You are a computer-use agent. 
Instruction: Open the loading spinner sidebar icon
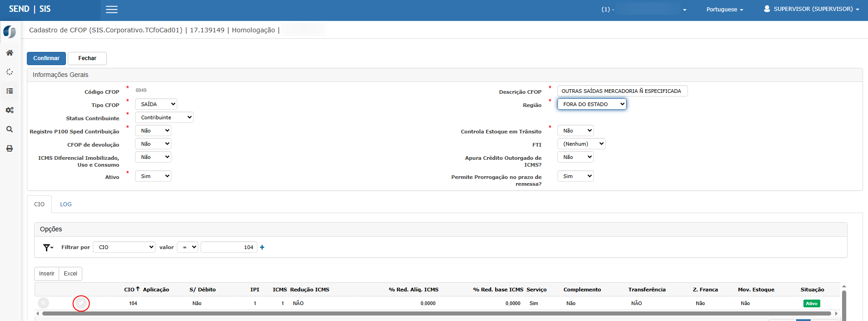(10, 72)
